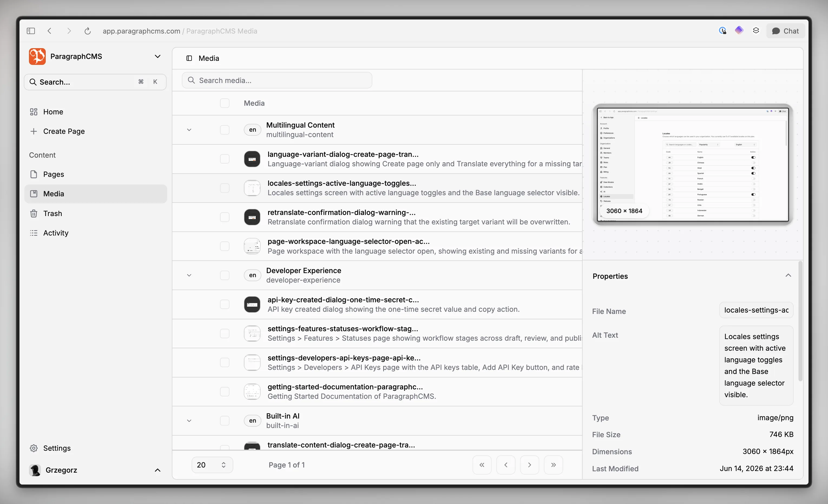This screenshot has height=504, width=828.
Task: Focus the sidebar Search field
Action: [95, 82]
